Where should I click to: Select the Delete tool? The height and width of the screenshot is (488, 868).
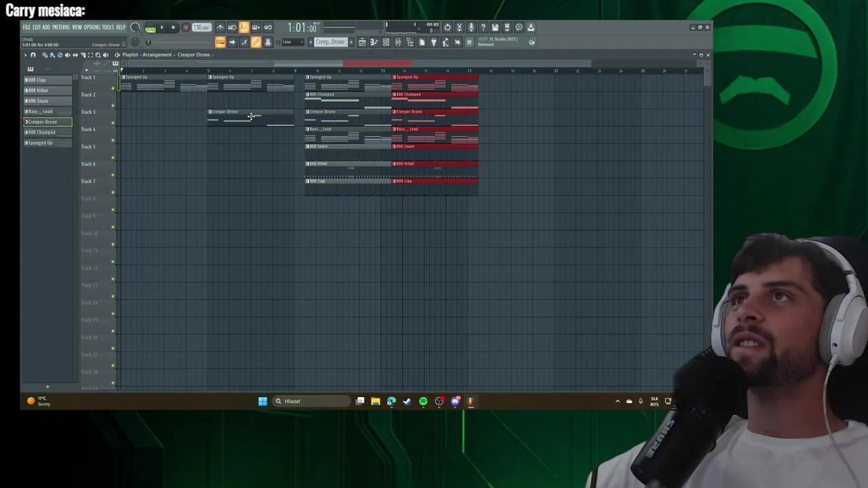[x=60, y=55]
